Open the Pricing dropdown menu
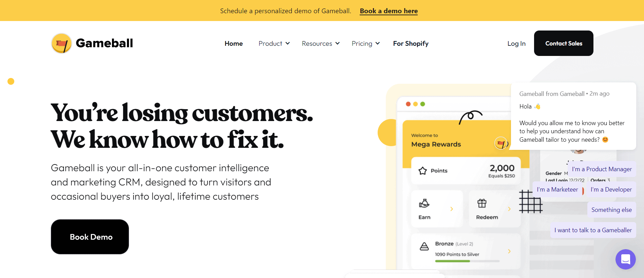The image size is (644, 278). click(365, 43)
